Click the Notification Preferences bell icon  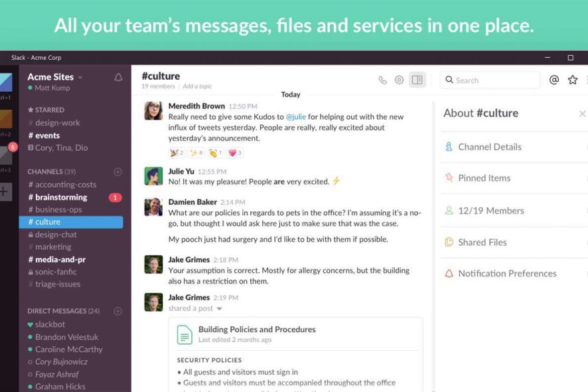click(x=449, y=273)
